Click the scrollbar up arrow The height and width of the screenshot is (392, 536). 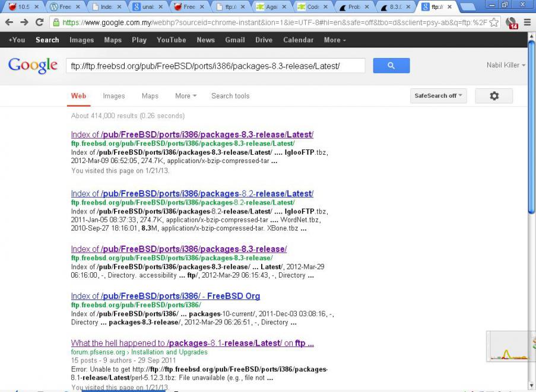click(531, 36)
